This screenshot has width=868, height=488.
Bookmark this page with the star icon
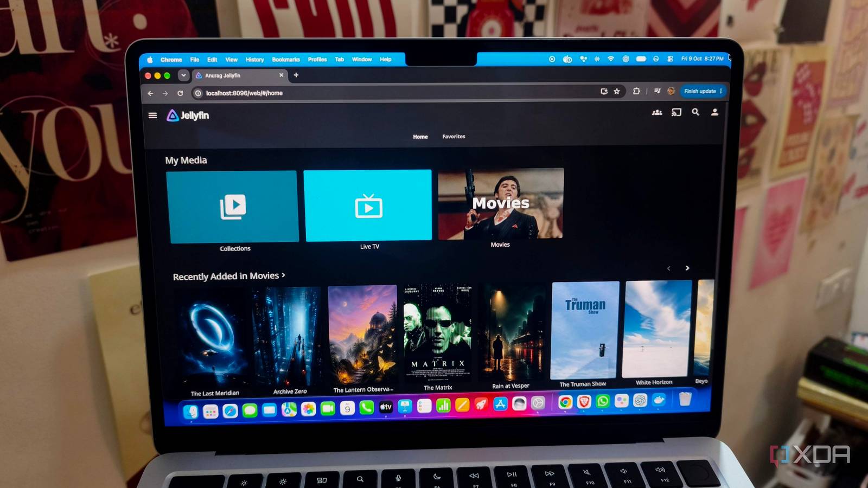(x=617, y=92)
